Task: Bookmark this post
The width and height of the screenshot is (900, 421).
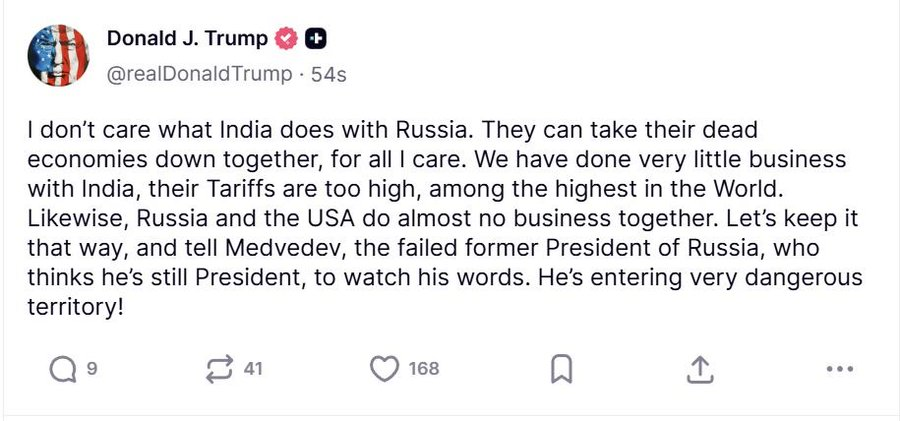Action: pos(562,369)
